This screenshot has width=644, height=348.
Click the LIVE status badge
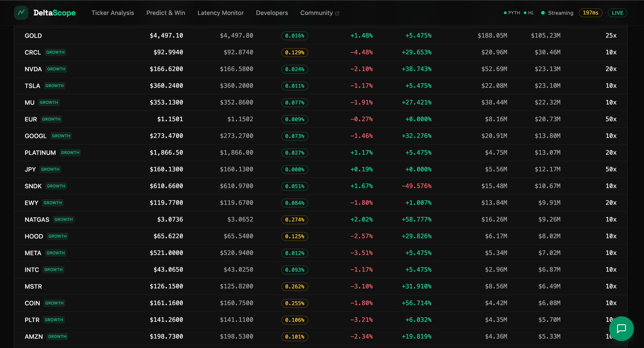pyautogui.click(x=617, y=13)
